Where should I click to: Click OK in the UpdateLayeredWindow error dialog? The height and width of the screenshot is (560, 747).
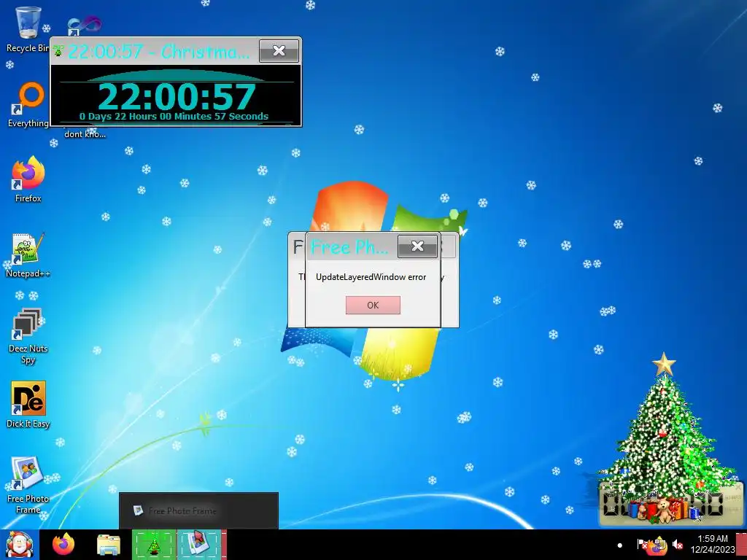pos(373,306)
